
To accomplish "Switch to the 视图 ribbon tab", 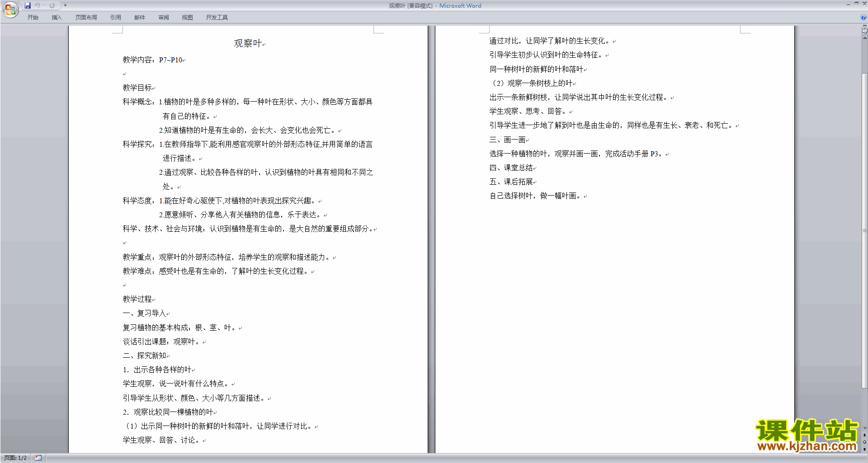I will point(188,17).
